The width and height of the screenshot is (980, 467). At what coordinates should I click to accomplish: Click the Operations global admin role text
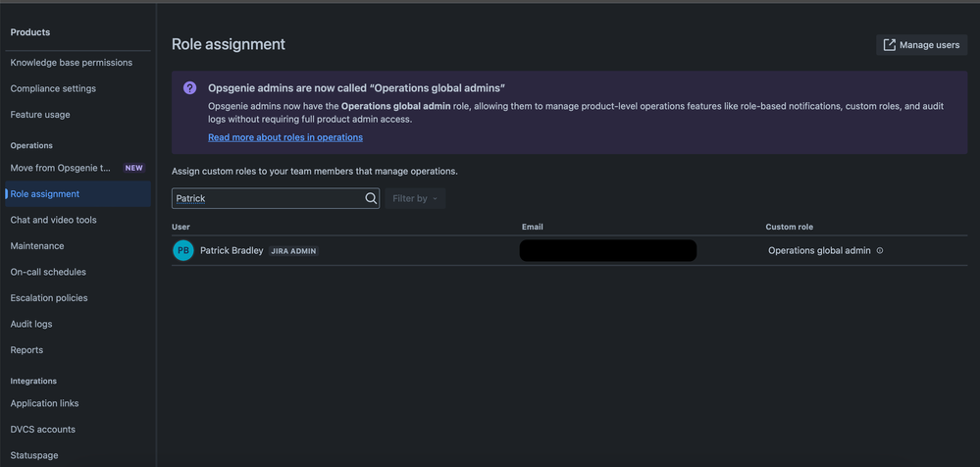pos(819,251)
